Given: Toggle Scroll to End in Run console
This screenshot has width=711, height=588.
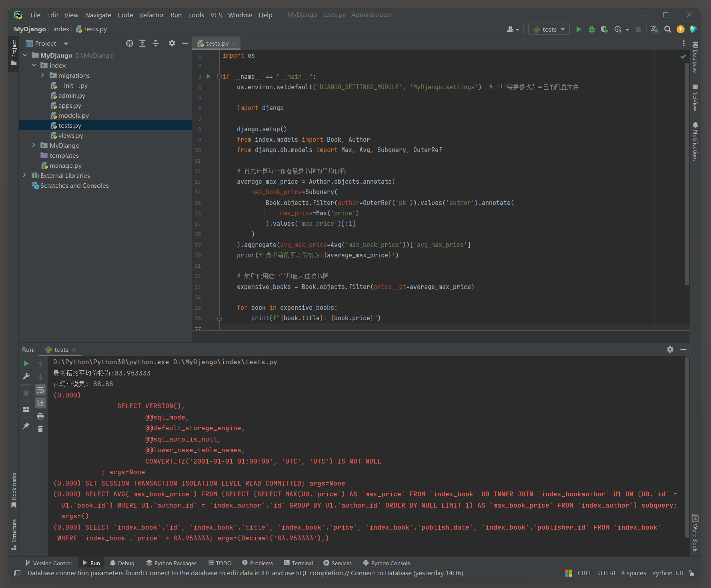Looking at the screenshot, I should pyautogui.click(x=40, y=403).
